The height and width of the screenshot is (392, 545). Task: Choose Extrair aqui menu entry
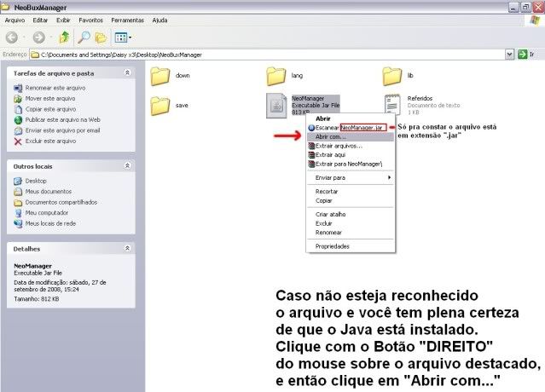[351, 155]
